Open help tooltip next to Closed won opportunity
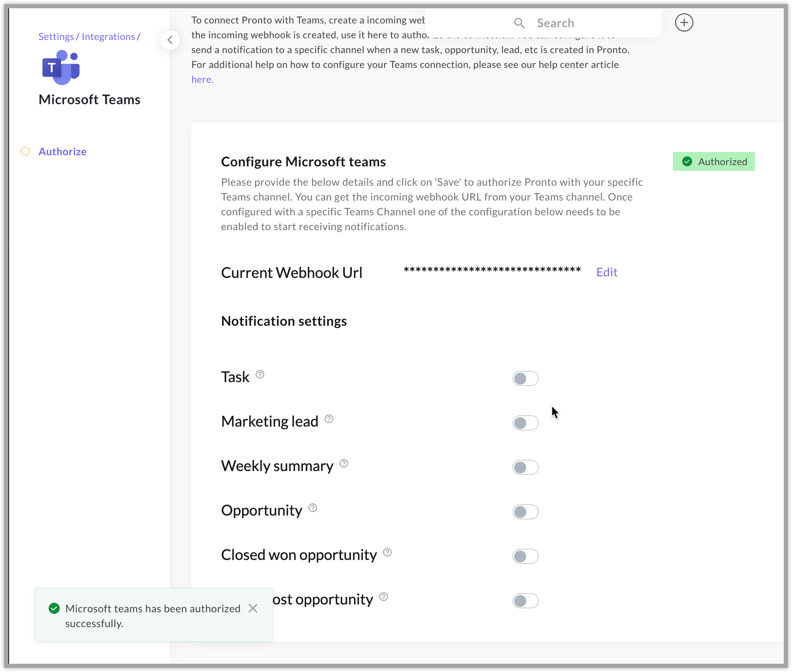 tap(387, 552)
